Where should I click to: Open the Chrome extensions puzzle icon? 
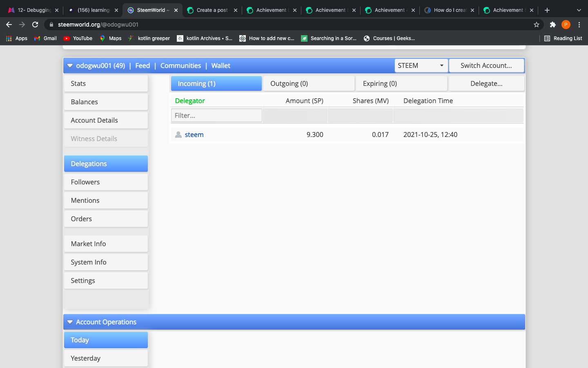tap(553, 25)
